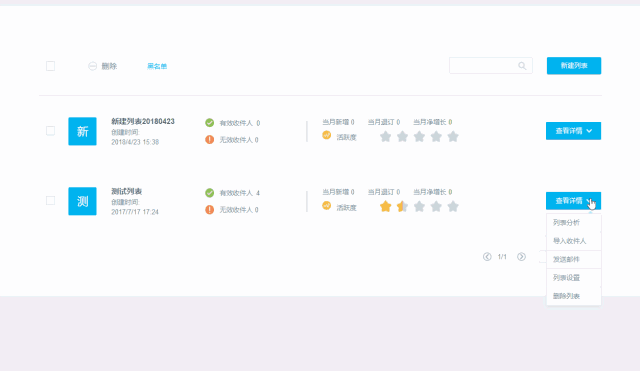Click 有效收件人 4 in 测试列表 row

click(x=240, y=193)
